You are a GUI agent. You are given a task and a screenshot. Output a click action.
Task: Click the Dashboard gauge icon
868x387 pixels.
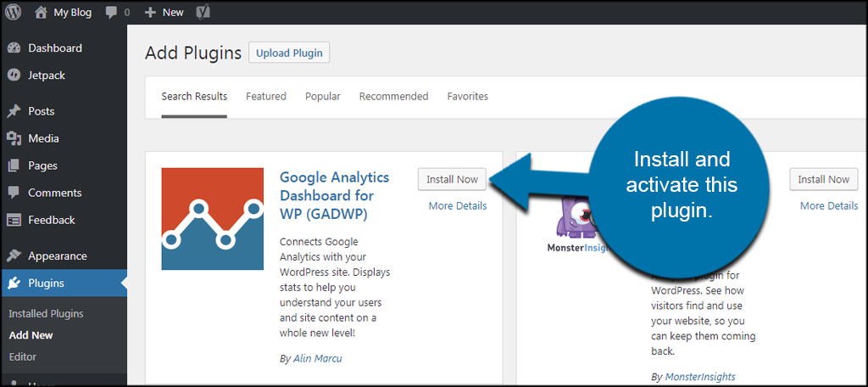click(x=14, y=48)
